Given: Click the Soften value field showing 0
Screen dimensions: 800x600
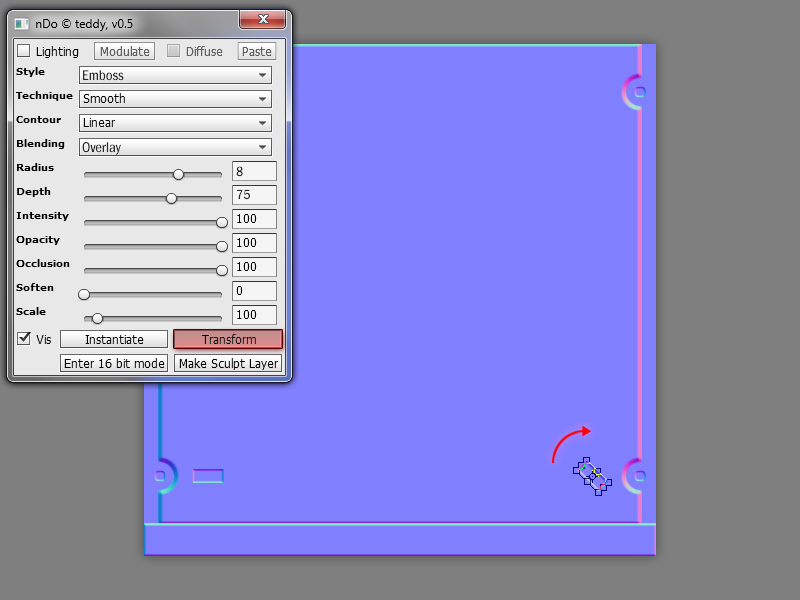Looking at the screenshot, I should point(254,291).
